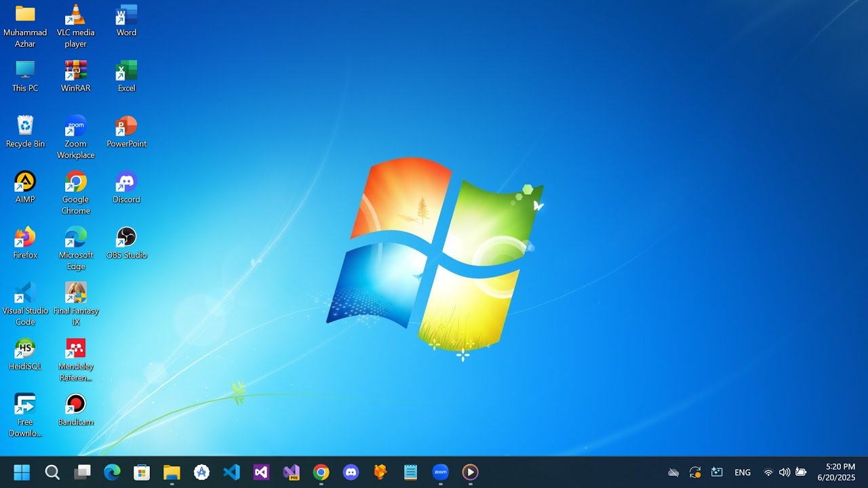This screenshot has width=868, height=488.
Task: Switch input language via ENG indicator
Action: click(x=743, y=472)
